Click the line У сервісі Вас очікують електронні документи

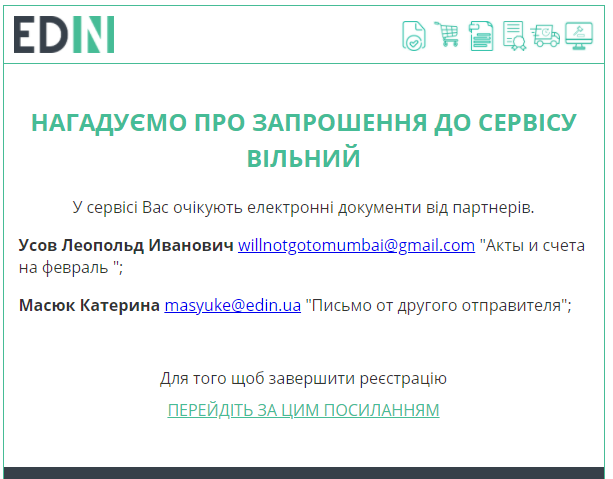(x=303, y=207)
